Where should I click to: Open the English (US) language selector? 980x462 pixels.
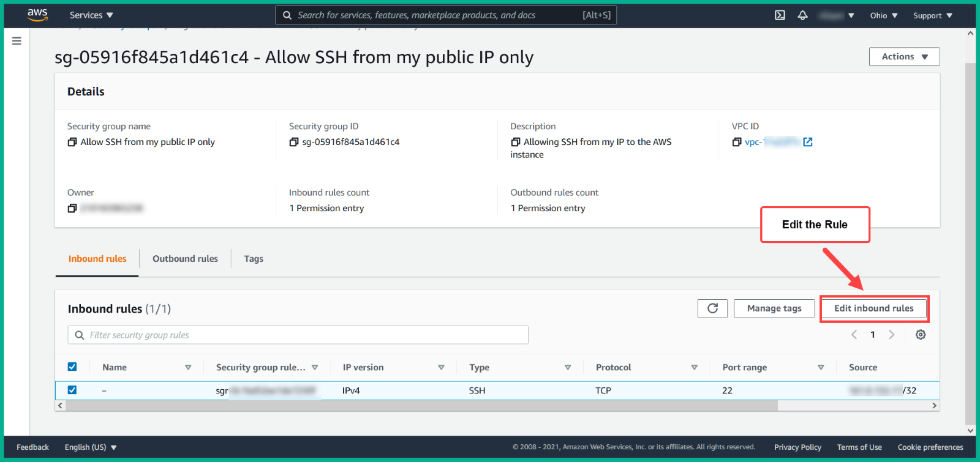click(x=91, y=447)
